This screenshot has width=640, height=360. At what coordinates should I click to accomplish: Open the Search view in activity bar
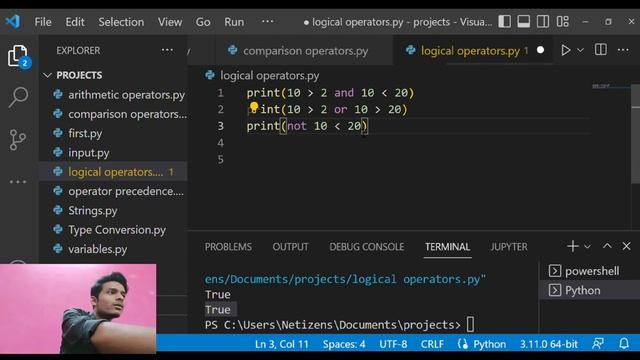click(18, 97)
